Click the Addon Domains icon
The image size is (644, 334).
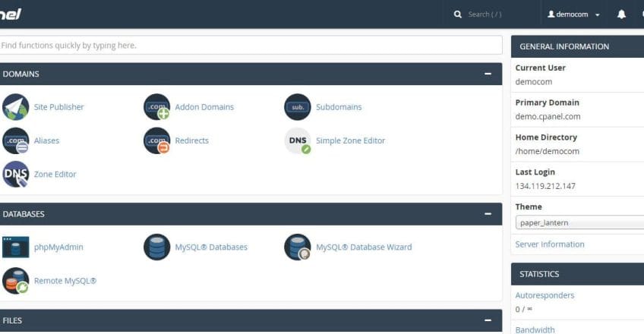point(157,107)
